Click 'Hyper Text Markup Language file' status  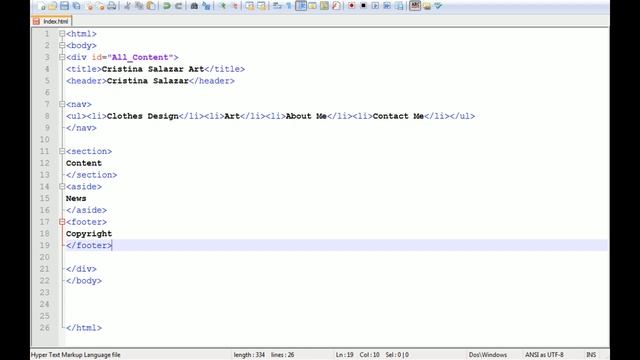click(76, 355)
